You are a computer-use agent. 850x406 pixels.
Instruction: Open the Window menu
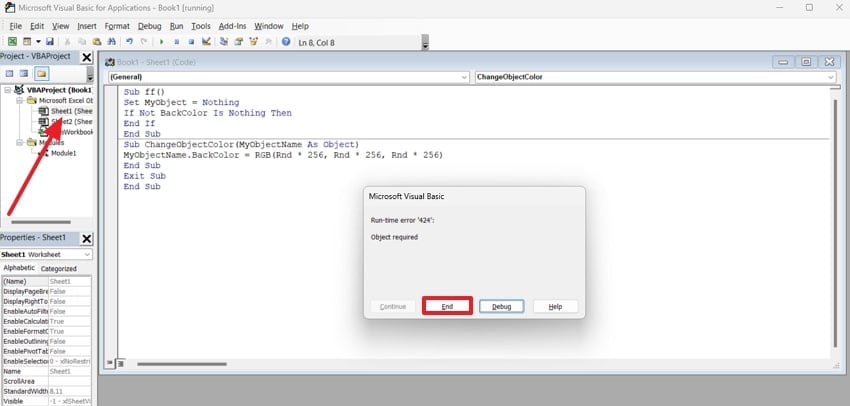click(x=269, y=26)
